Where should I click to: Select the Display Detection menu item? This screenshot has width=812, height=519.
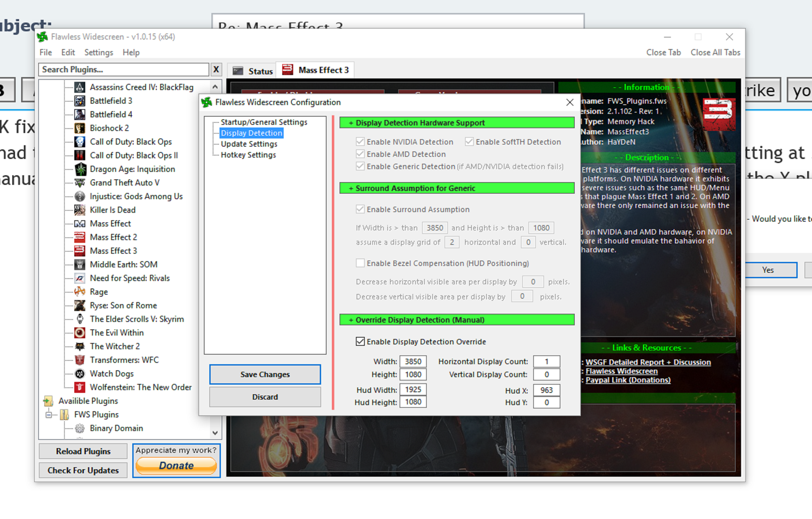click(x=250, y=133)
